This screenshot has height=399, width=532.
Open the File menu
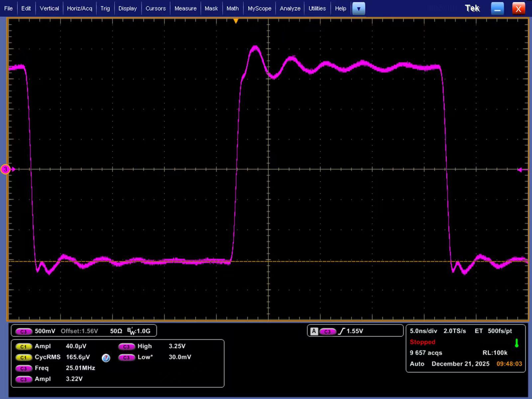pyautogui.click(x=8, y=8)
